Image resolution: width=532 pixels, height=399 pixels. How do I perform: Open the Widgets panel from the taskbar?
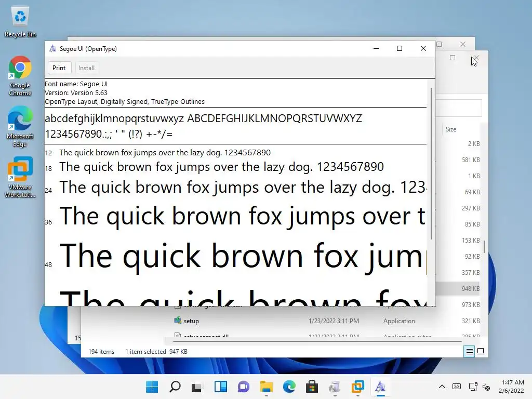(x=220, y=387)
